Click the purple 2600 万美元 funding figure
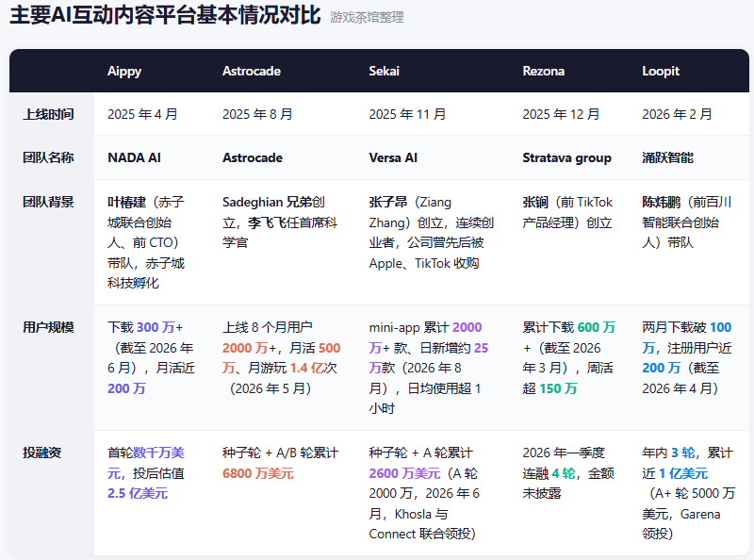 point(404,473)
